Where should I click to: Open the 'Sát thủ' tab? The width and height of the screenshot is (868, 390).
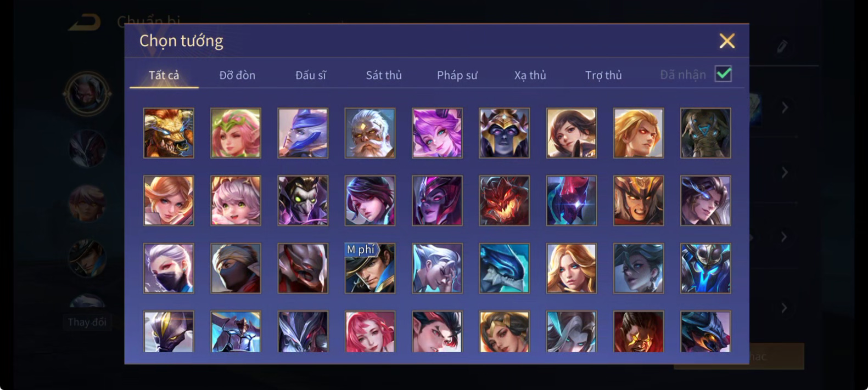[x=384, y=75]
